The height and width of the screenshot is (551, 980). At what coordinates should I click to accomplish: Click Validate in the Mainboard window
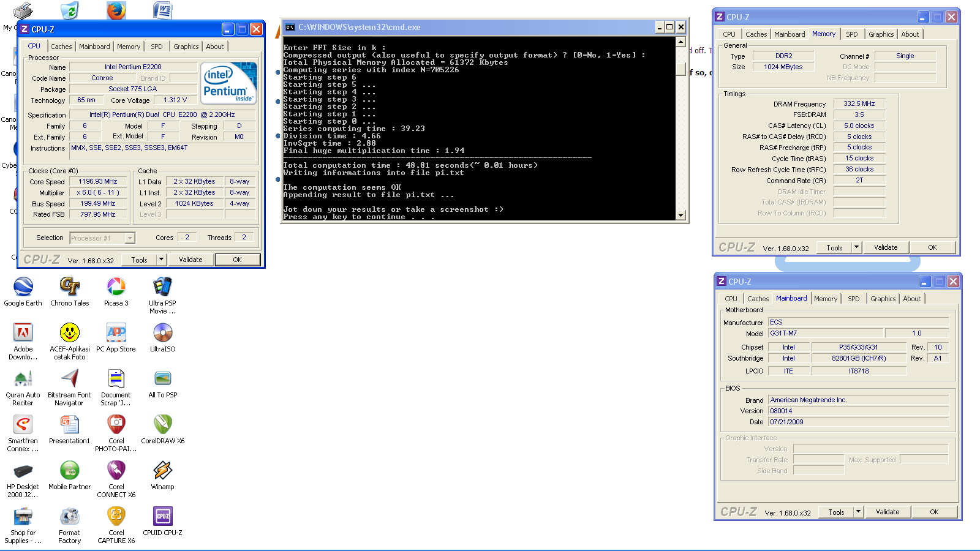[x=888, y=512]
